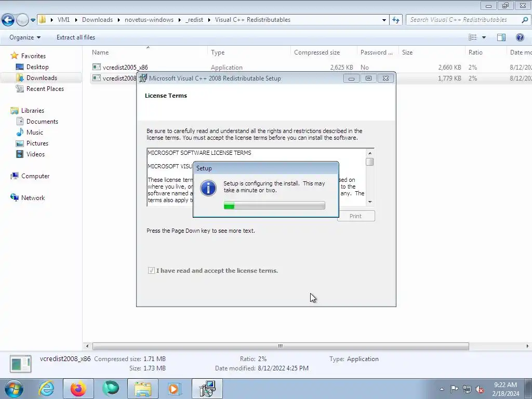532x399 pixels.
Task: Refresh the folder view
Action: (396, 20)
